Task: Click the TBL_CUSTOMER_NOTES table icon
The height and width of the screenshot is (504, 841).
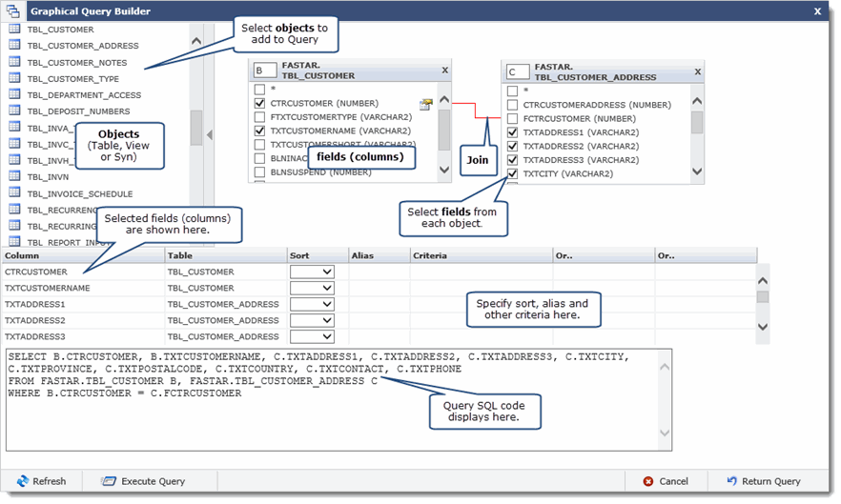Action: tap(15, 62)
